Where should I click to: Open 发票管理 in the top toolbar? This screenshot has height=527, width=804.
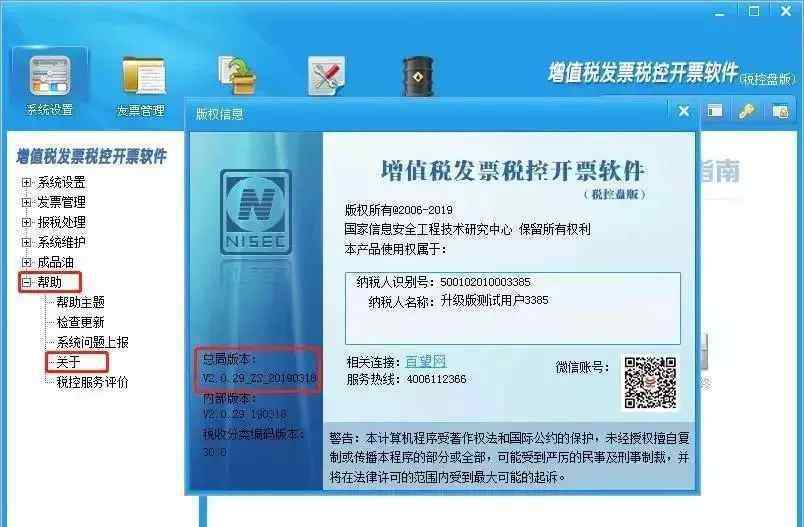pos(142,86)
